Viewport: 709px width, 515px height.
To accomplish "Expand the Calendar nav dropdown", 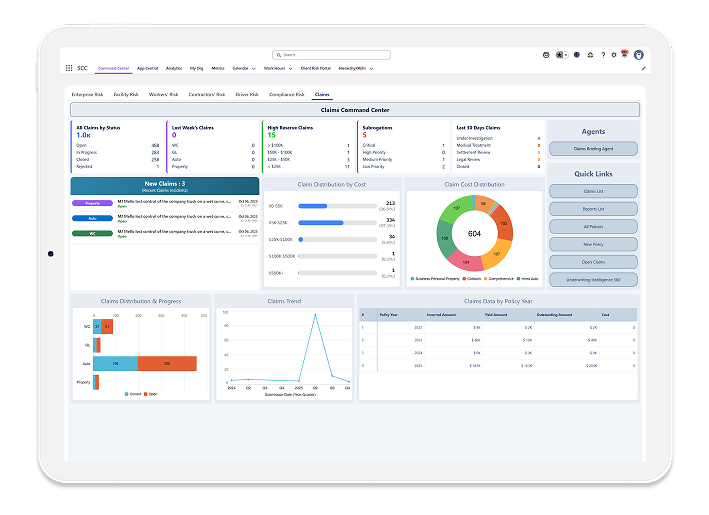I will point(252,68).
